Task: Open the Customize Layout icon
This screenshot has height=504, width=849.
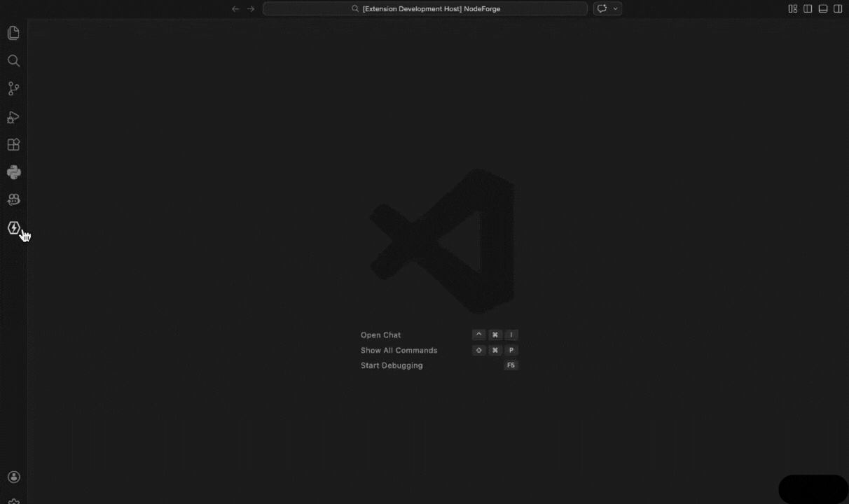Action: click(x=793, y=8)
